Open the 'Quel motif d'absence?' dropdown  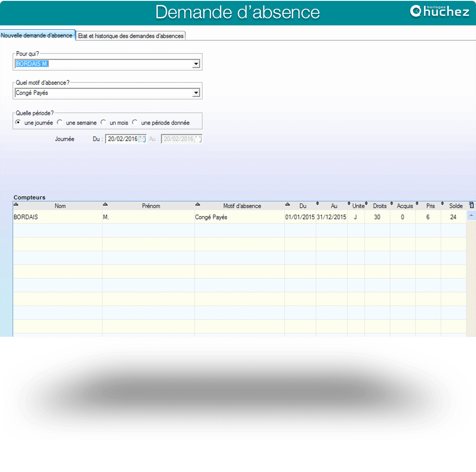(x=196, y=92)
